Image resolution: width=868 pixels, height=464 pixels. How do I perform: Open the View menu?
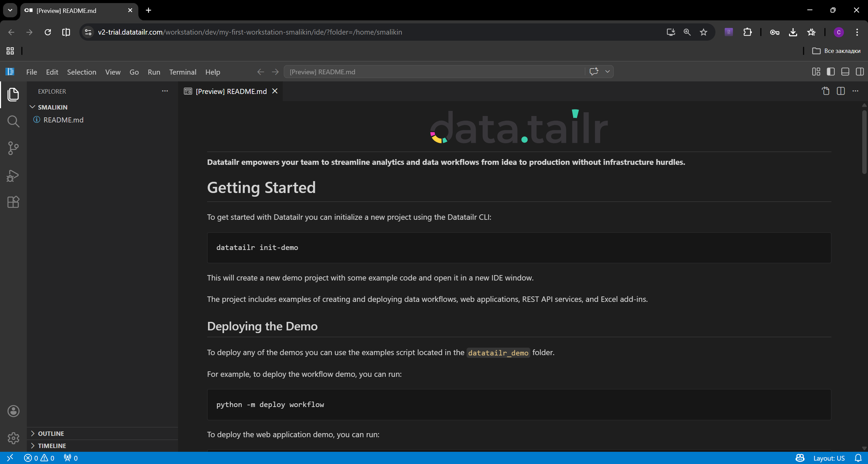(x=113, y=72)
